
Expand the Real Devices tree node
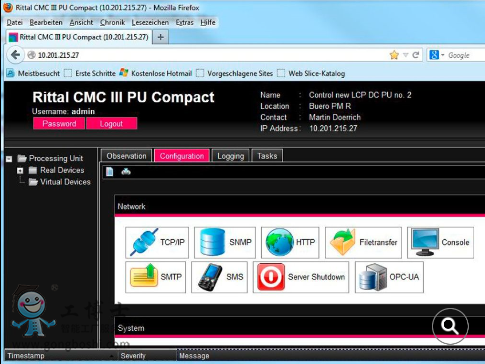point(20,170)
